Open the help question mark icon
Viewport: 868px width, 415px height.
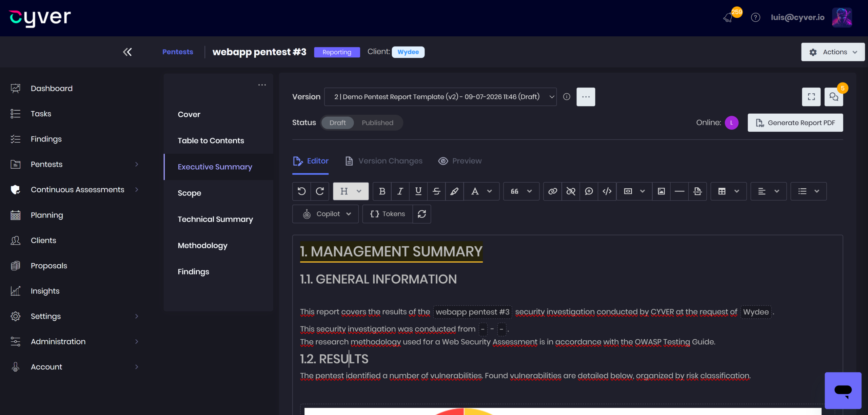tap(755, 18)
